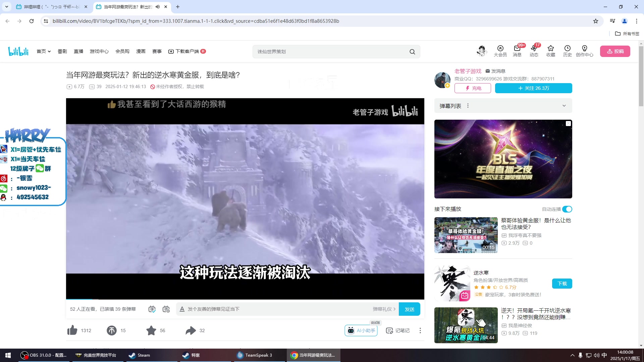Image resolution: width=644 pixels, height=362 pixels.
Task: Go to the 直播 section
Action: pyautogui.click(x=78, y=51)
